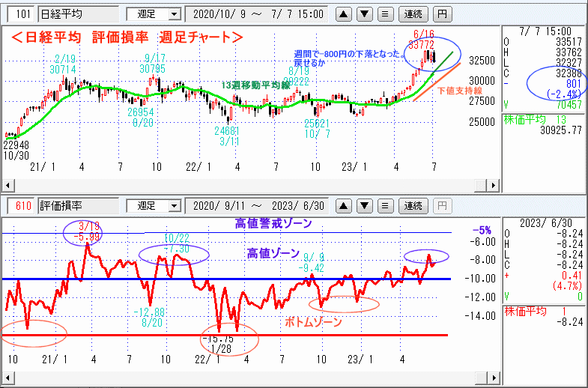Screen dimensions: 588x388
Task: Click the scrollbar thumb of the top chart
Action: pos(481,185)
